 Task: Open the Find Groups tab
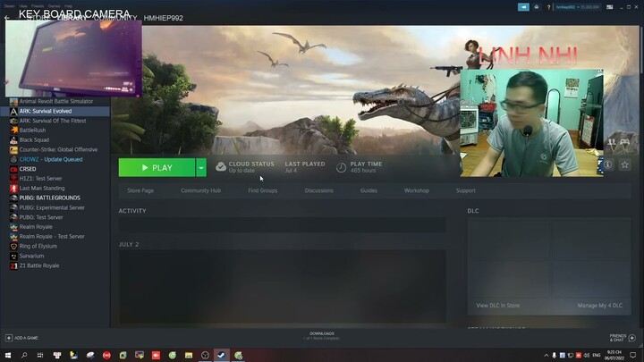click(x=262, y=190)
